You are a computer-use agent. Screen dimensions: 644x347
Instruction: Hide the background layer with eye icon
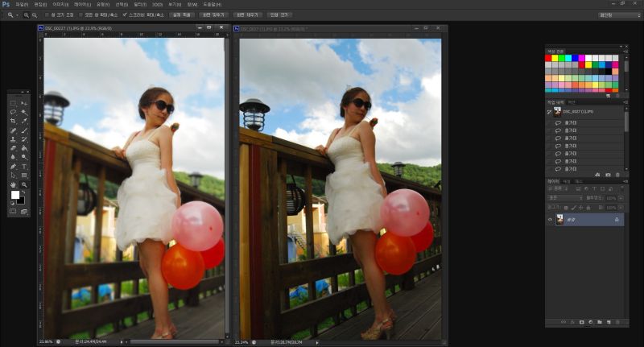(x=550, y=220)
